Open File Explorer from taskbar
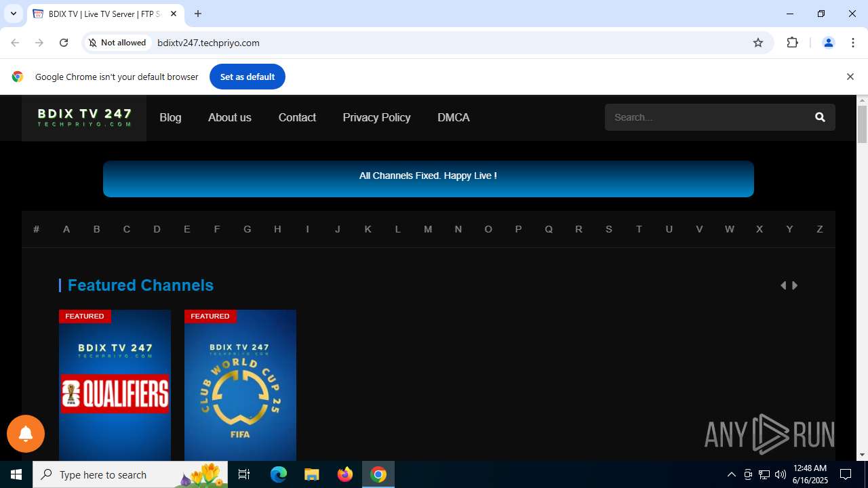Viewport: 868px width, 488px height. [311, 474]
